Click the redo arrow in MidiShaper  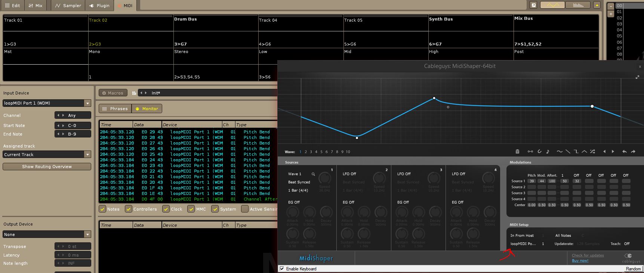pyautogui.click(x=633, y=152)
